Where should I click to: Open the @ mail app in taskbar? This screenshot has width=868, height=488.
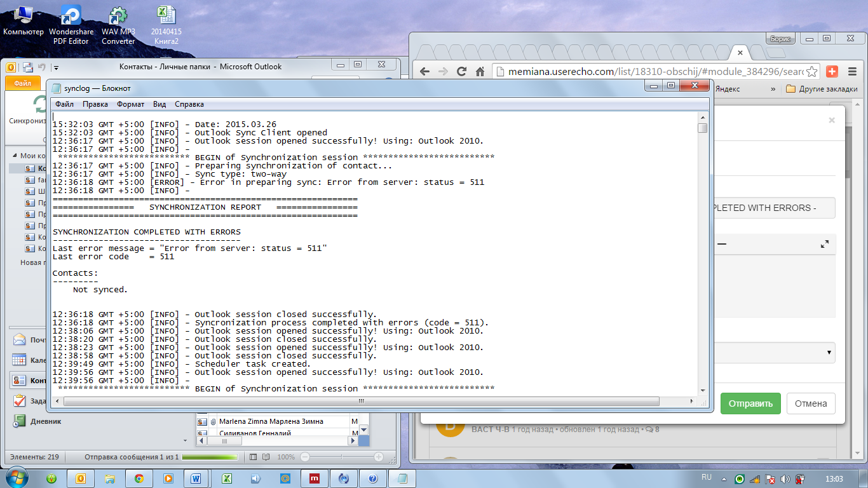tap(285, 478)
